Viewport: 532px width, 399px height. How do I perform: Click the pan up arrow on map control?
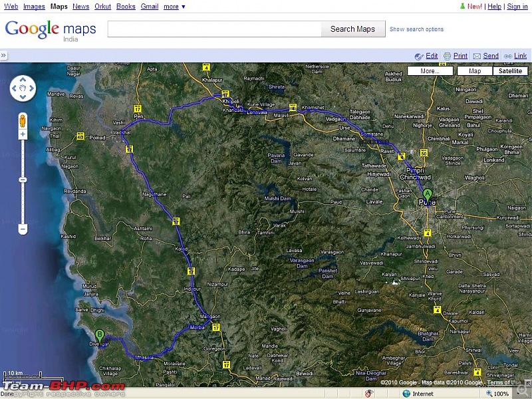(x=23, y=80)
